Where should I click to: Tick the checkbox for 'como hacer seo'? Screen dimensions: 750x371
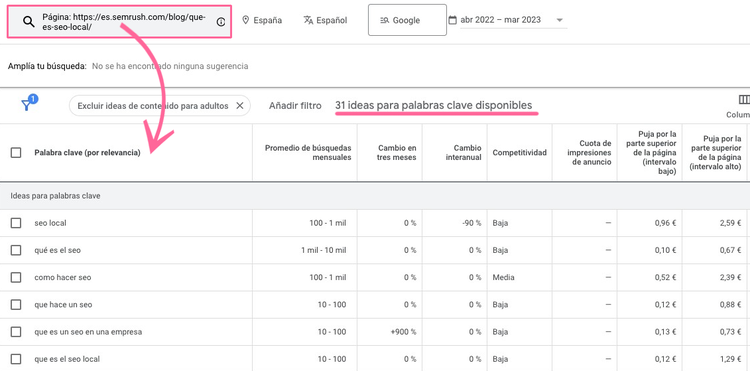(x=16, y=277)
